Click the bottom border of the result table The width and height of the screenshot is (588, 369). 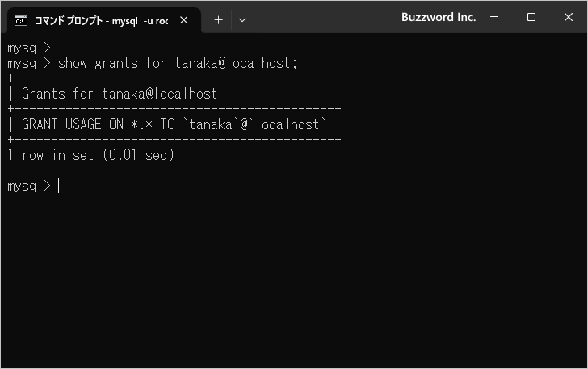174,140
